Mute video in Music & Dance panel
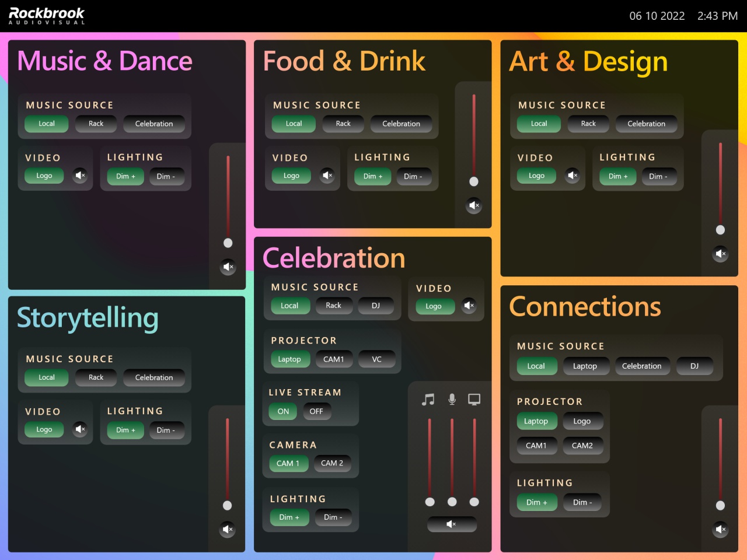Screen dimensions: 747x560 [x=81, y=175]
